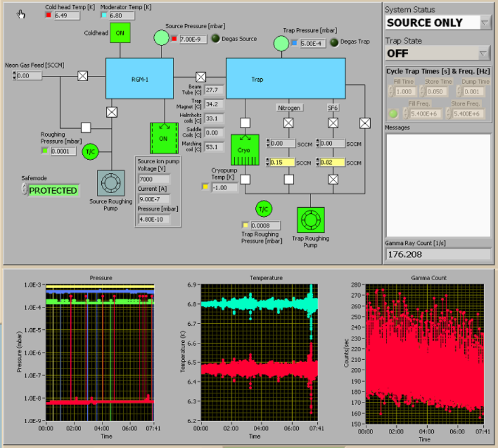Click the T/C gauge above Trap Roughing Pressure
498x448 pixels.
point(263,209)
